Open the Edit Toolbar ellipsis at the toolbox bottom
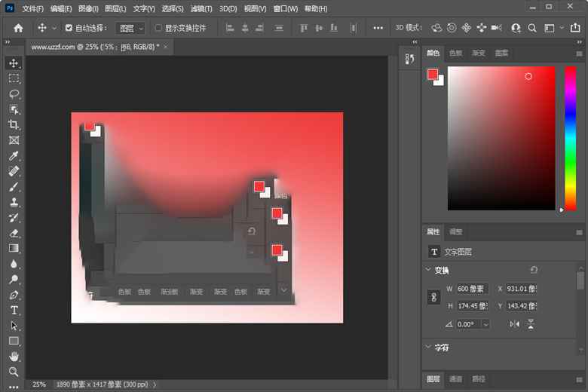 point(14,387)
